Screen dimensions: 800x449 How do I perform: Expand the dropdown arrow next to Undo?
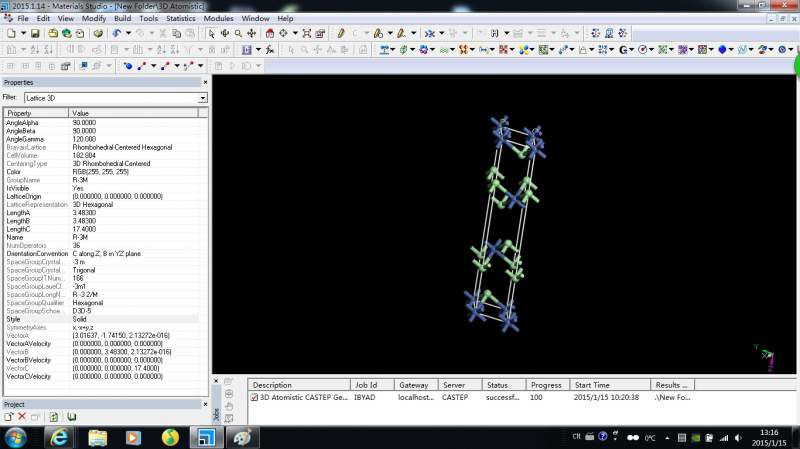pyautogui.click(x=128, y=33)
